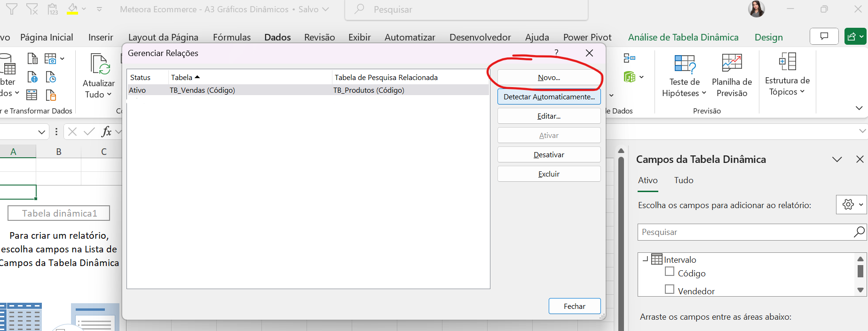Open the Name Box dropdown arrow

41,132
